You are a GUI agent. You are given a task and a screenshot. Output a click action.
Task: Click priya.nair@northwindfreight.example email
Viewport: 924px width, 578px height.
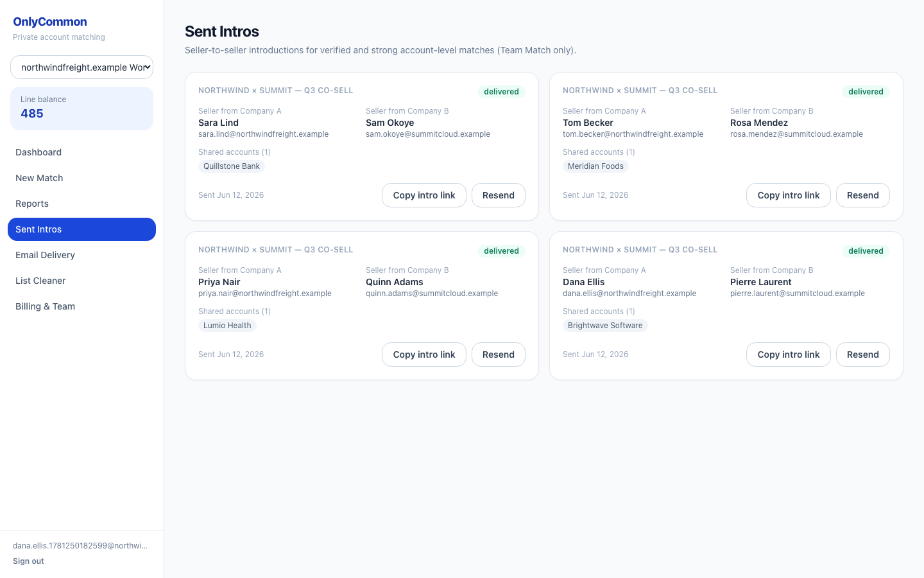click(265, 293)
